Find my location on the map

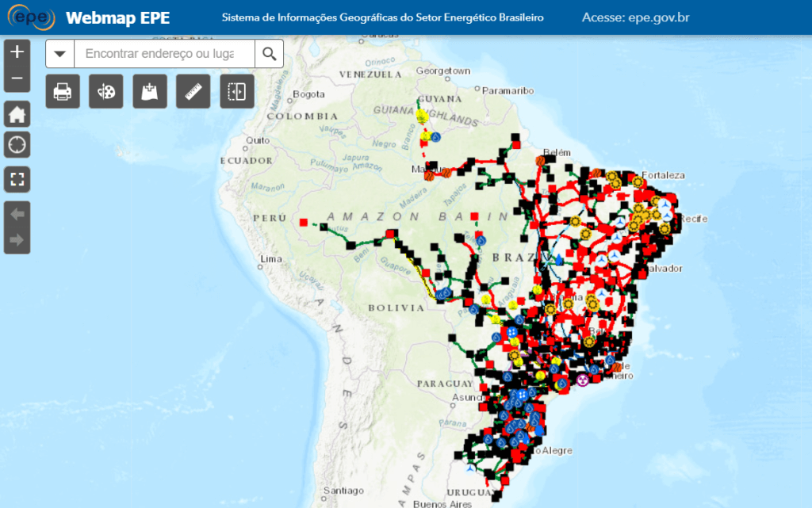[17, 145]
